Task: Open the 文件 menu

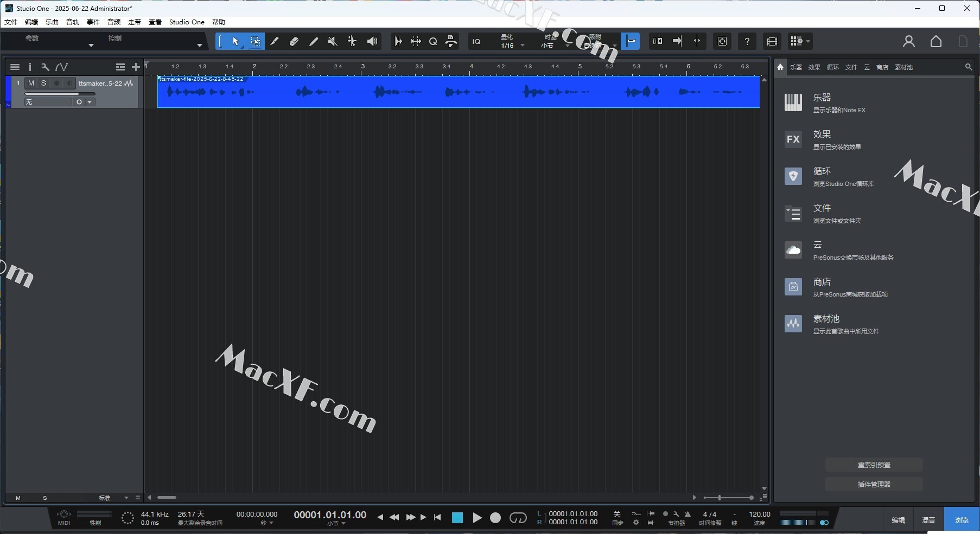Action: (x=11, y=22)
